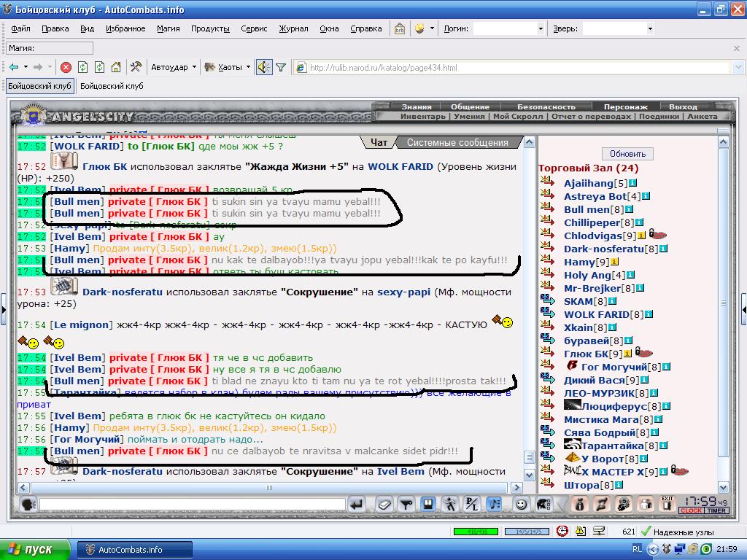Image resolution: width=747 pixels, height=560 pixels.
Task: Open the Зверь dropdown
Action: tap(650, 28)
